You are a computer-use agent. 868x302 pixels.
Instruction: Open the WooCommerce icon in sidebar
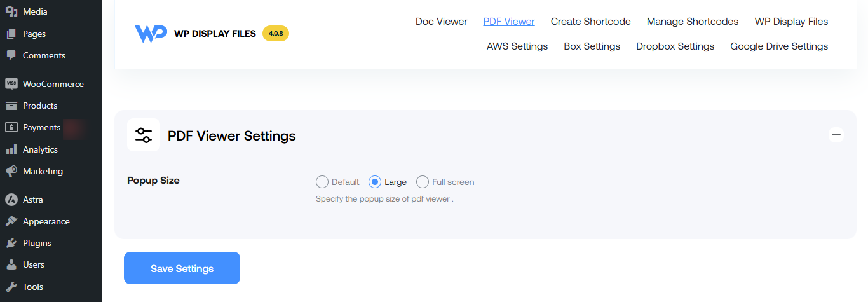coord(11,84)
